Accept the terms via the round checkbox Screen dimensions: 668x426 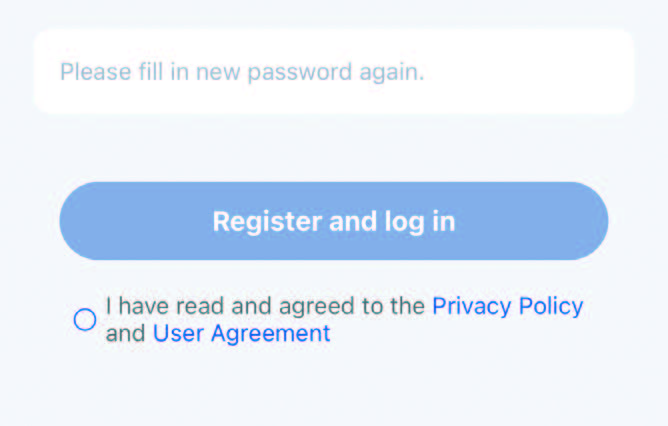click(85, 320)
